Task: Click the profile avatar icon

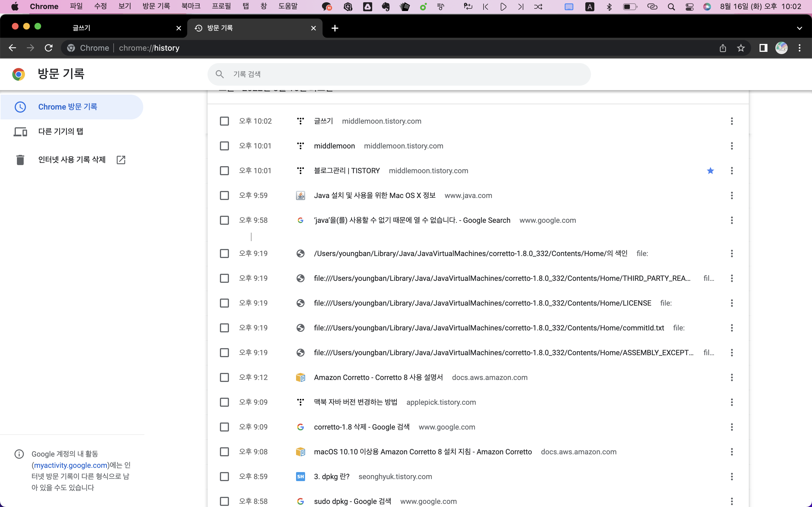Action: click(x=781, y=48)
